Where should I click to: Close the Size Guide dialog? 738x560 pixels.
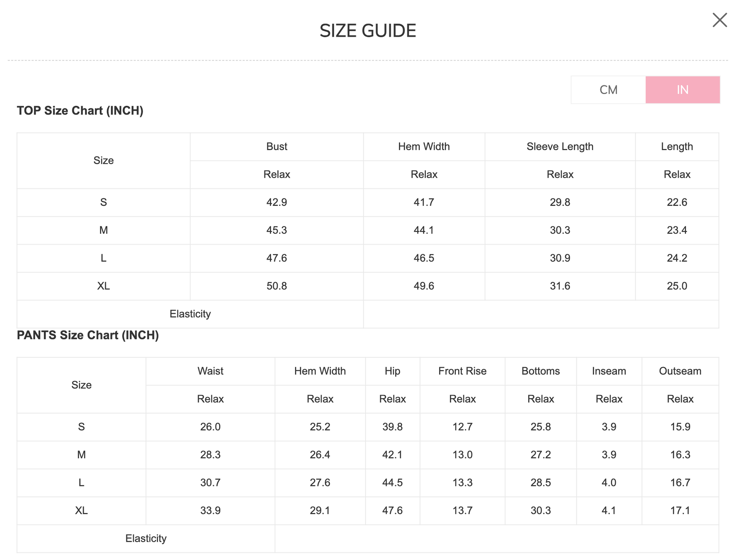(x=719, y=20)
